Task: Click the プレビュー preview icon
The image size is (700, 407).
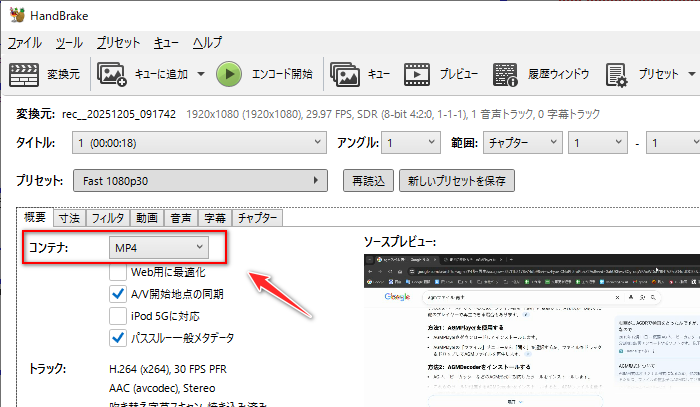Action: (417, 74)
